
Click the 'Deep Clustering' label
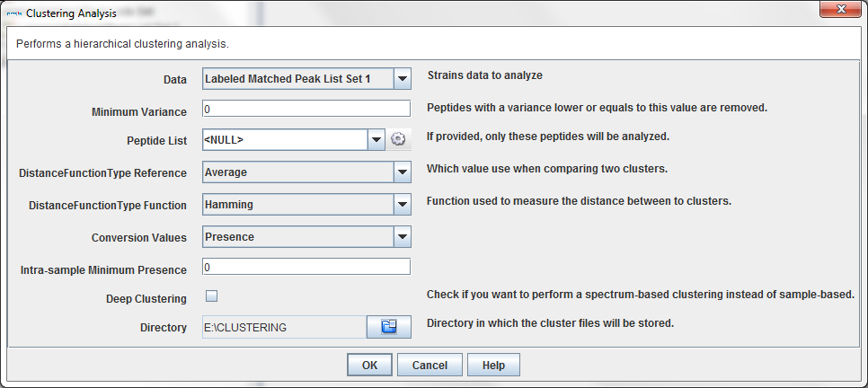(x=146, y=299)
